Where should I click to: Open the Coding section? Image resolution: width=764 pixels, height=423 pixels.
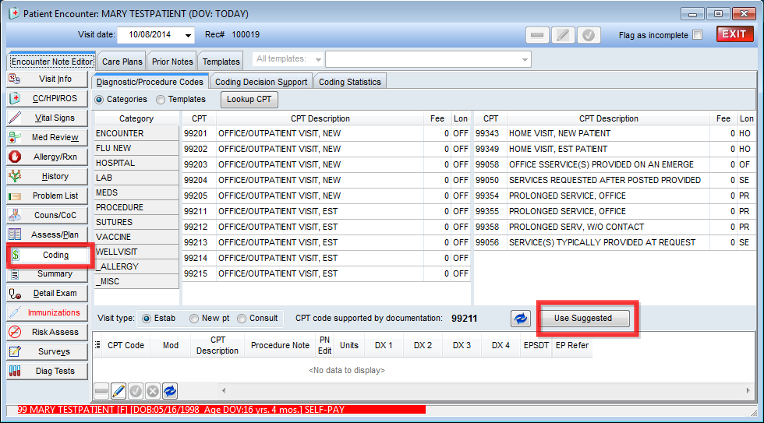coord(49,255)
